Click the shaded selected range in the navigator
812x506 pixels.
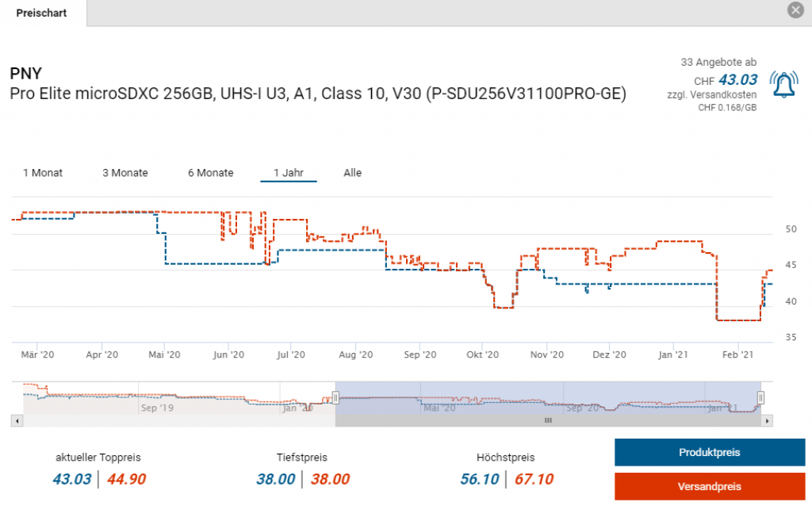pos(547,397)
